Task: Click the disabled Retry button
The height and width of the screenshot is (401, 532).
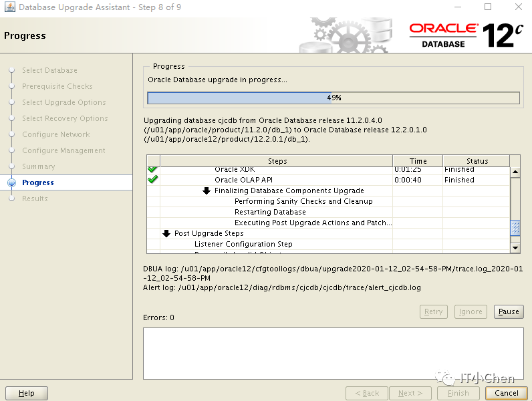Action: click(434, 311)
